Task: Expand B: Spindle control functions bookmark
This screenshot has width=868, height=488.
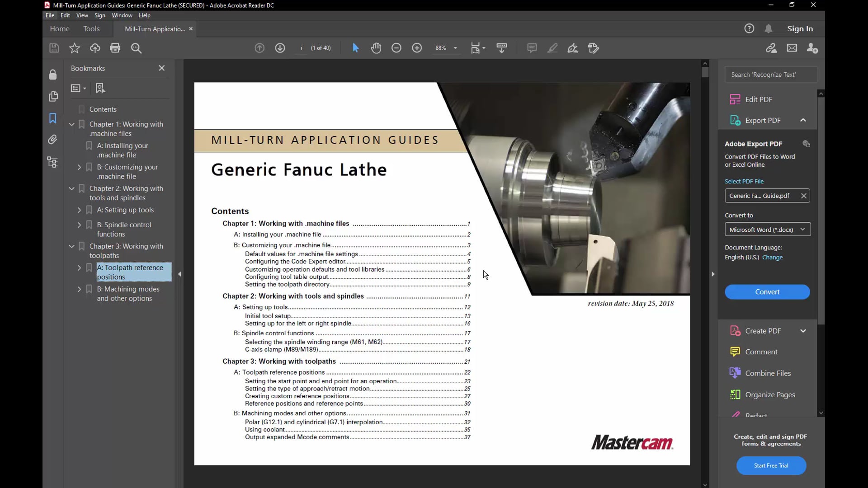Action: (x=79, y=225)
